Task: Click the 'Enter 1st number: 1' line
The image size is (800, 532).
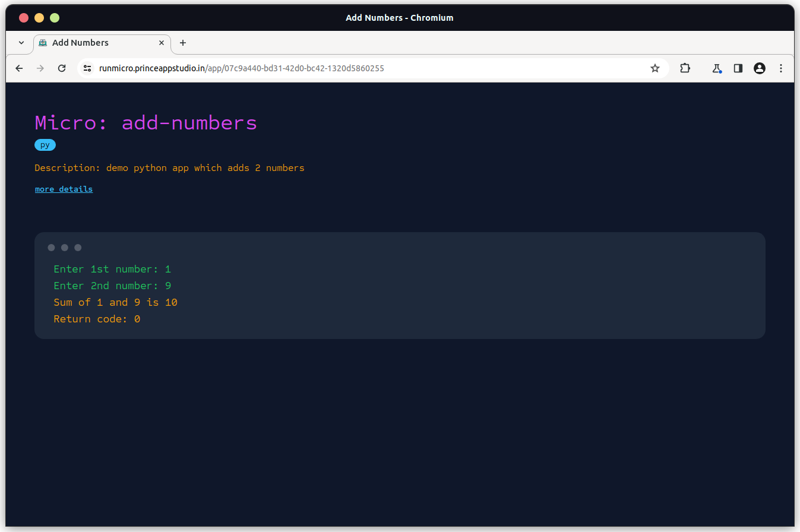Action: coord(112,269)
